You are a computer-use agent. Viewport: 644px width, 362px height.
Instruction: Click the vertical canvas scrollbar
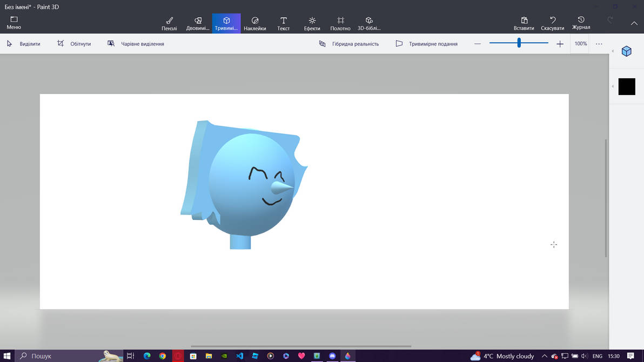(x=606, y=198)
